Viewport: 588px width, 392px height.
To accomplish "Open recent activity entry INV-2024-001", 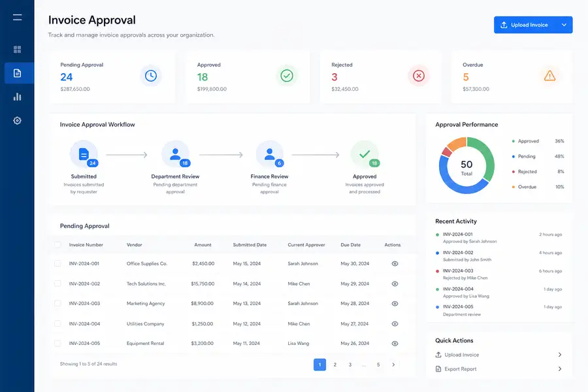I will coord(498,238).
